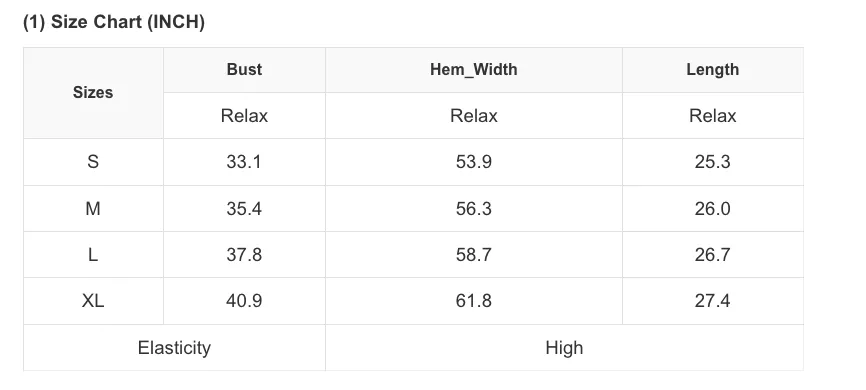Click bust value 35.4 for size M
This screenshot has height=390, width=866.
click(244, 209)
